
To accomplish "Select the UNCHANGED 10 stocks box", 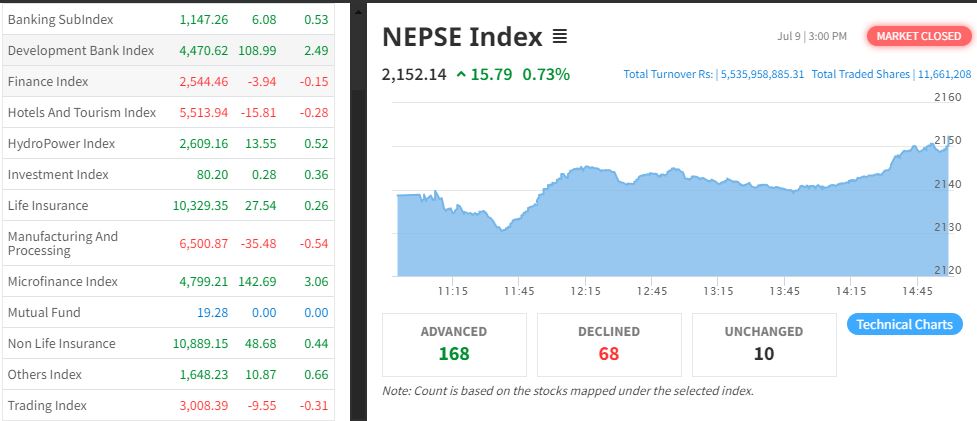I will pyautogui.click(x=764, y=343).
